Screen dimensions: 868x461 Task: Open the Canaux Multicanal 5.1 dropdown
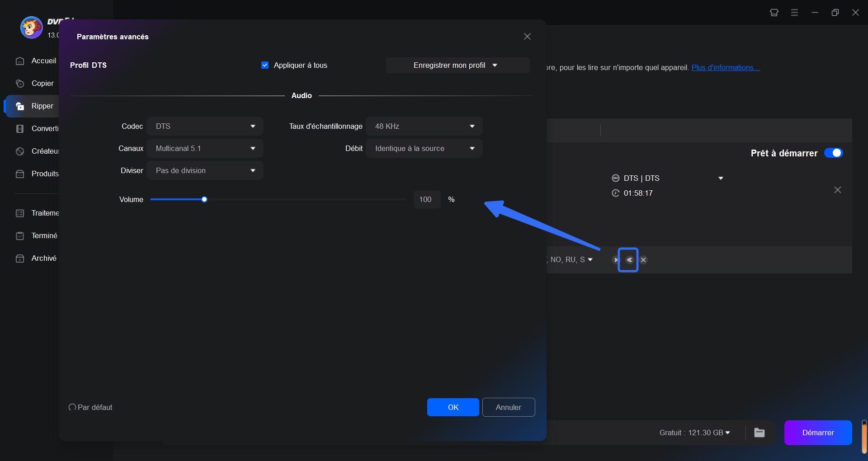[x=205, y=148]
